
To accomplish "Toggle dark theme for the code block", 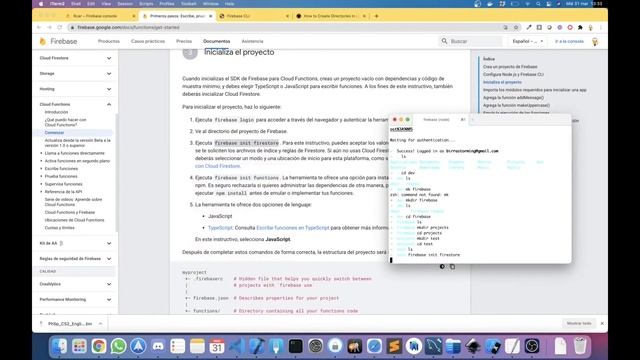I will click(x=442, y=267).
